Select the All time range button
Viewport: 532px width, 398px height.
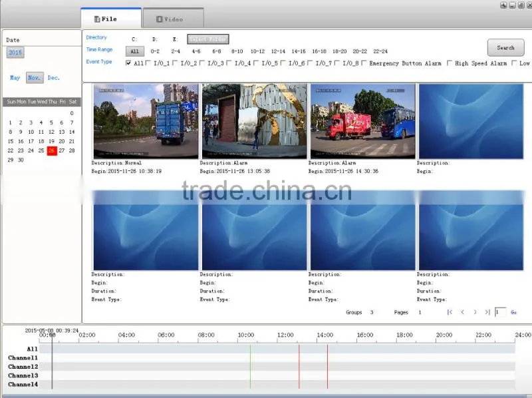(135, 51)
